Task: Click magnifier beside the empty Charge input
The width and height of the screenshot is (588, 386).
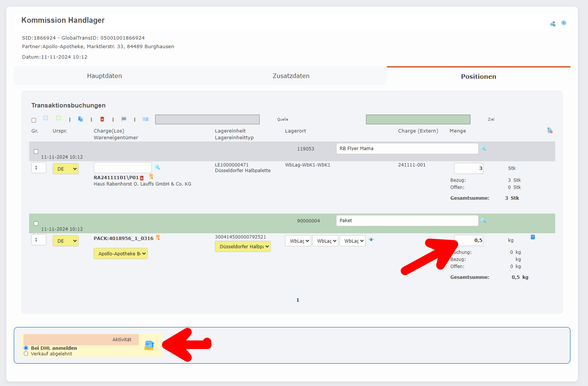Action: 157,167
